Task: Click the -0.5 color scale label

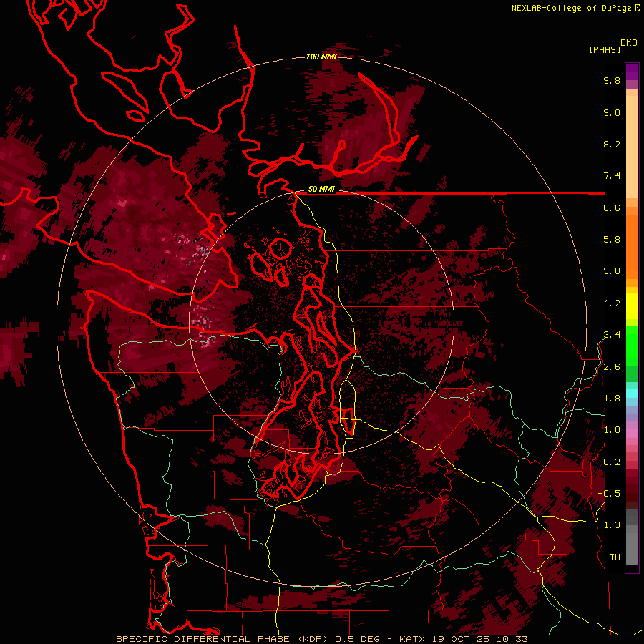Action: coord(609,494)
